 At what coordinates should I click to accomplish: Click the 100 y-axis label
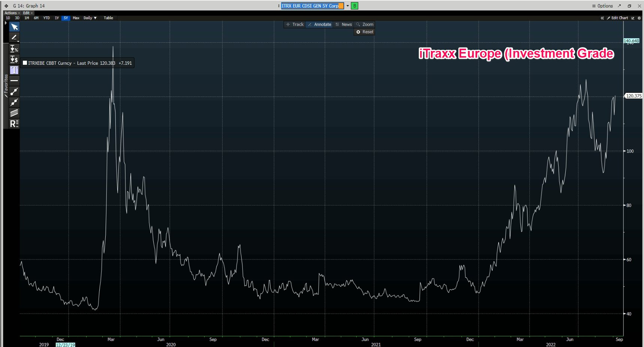coord(630,151)
